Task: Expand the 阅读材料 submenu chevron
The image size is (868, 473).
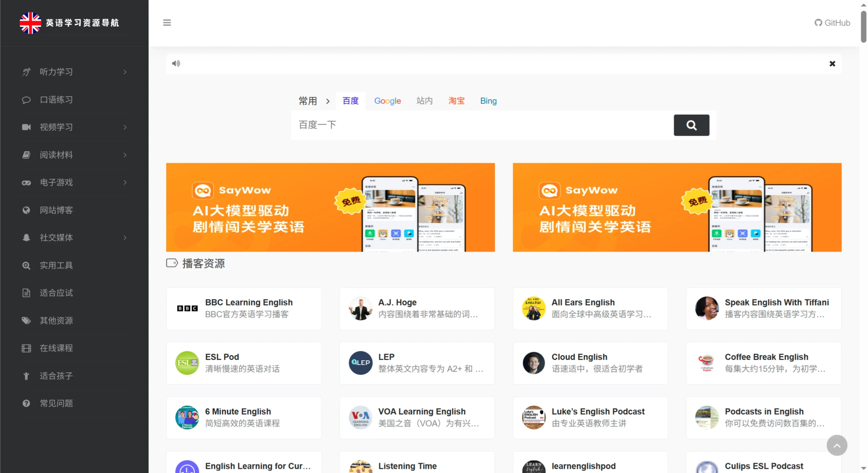Action: click(x=125, y=155)
